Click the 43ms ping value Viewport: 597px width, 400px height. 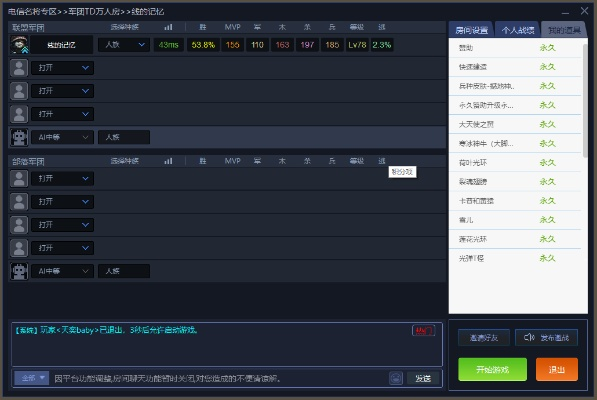tap(168, 45)
